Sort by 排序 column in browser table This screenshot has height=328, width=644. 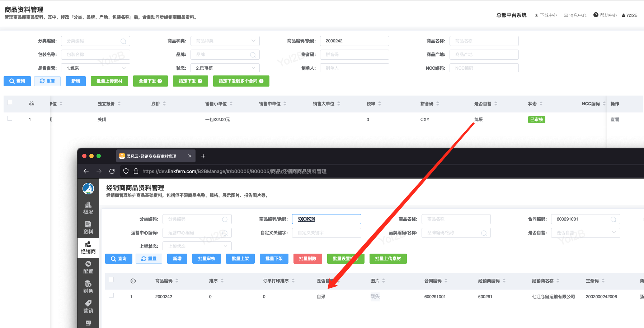coord(222,281)
